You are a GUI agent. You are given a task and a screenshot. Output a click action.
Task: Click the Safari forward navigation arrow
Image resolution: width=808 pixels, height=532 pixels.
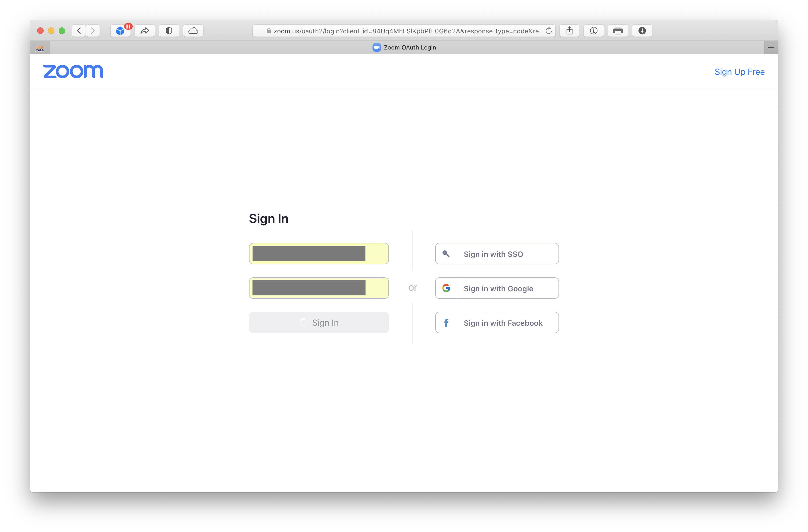(x=93, y=31)
